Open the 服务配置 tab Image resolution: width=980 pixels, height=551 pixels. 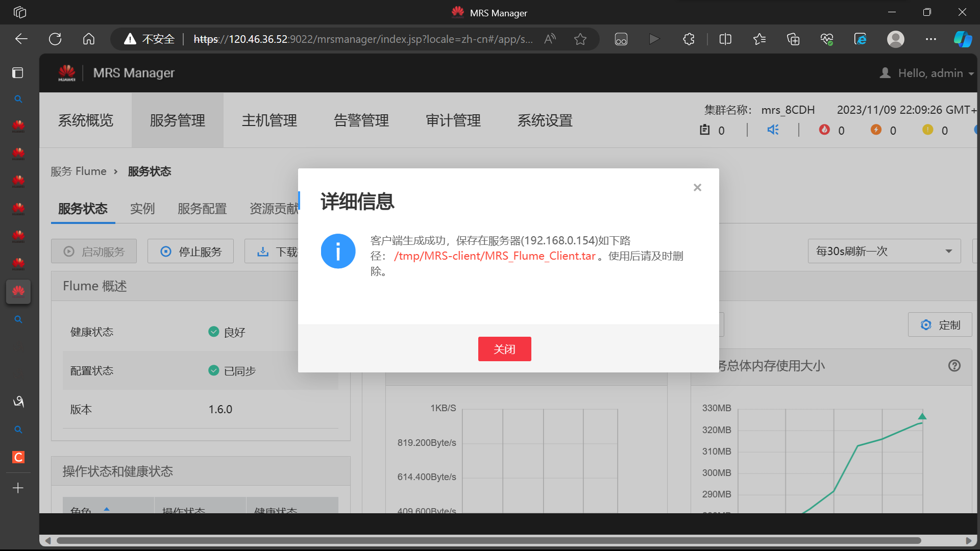click(202, 209)
